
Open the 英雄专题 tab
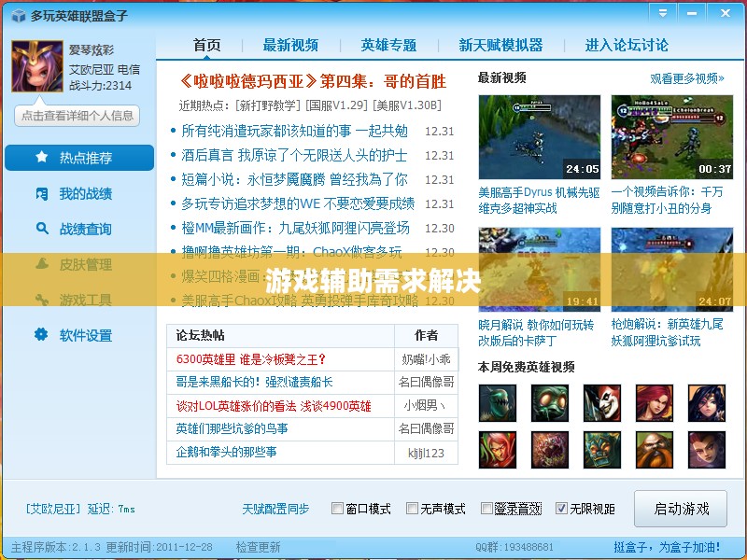pyautogui.click(x=388, y=45)
